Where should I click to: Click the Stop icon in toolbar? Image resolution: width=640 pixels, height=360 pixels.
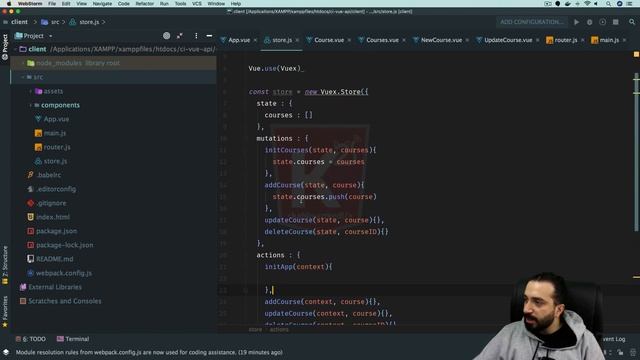tap(616, 22)
